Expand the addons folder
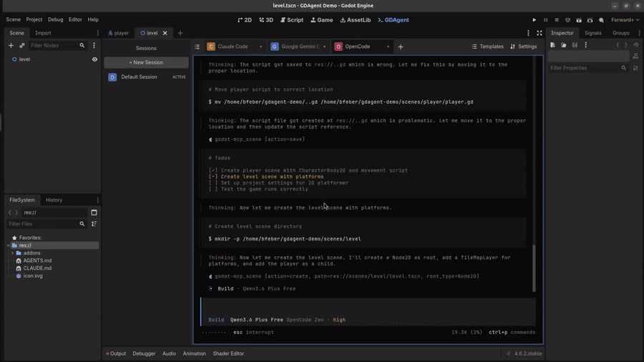This screenshot has width=644, height=362. 12,253
